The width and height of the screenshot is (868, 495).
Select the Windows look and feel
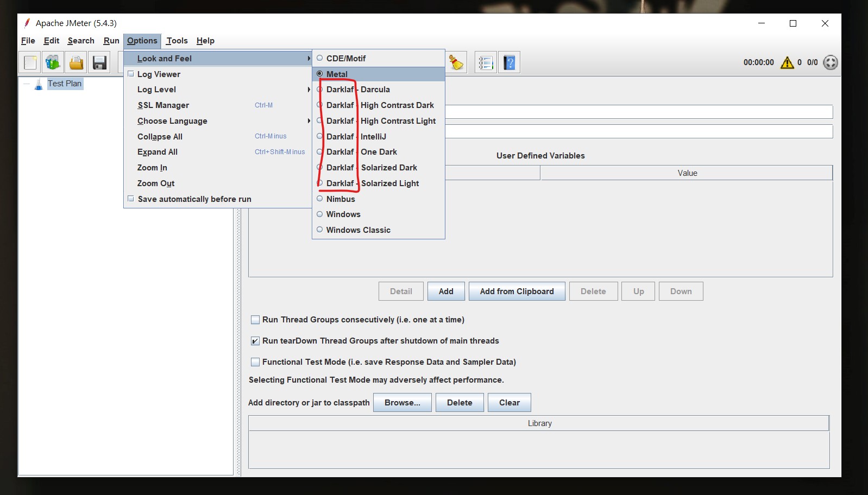click(379, 214)
